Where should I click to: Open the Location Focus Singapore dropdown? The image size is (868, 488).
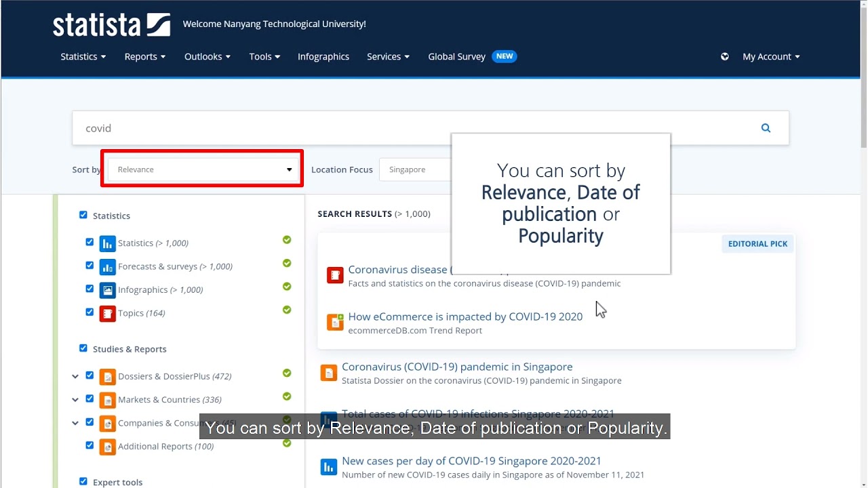click(x=415, y=169)
